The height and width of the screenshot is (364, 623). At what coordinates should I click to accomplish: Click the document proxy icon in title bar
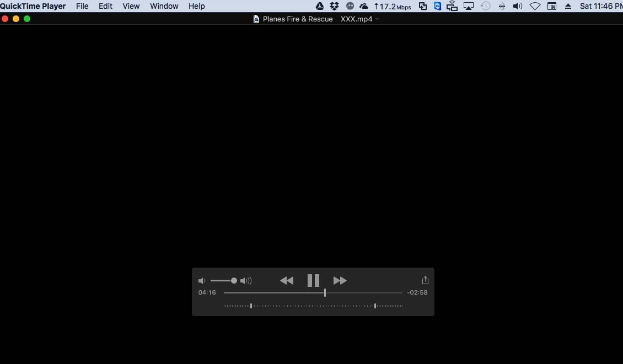(x=256, y=19)
